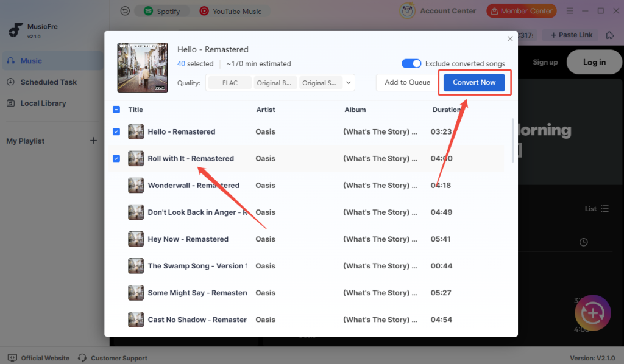Select The Swamp Song - Version 1 track

pyautogui.click(x=197, y=266)
